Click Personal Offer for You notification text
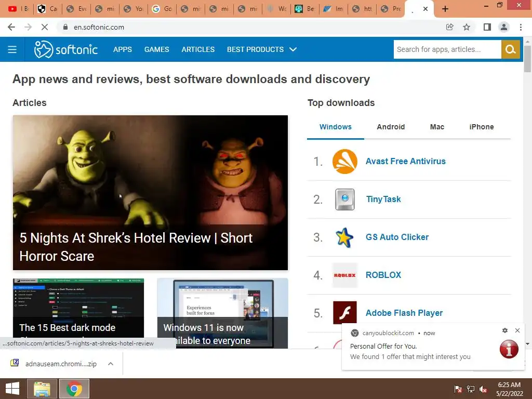Screen dimensions: 532x399 click(383, 347)
